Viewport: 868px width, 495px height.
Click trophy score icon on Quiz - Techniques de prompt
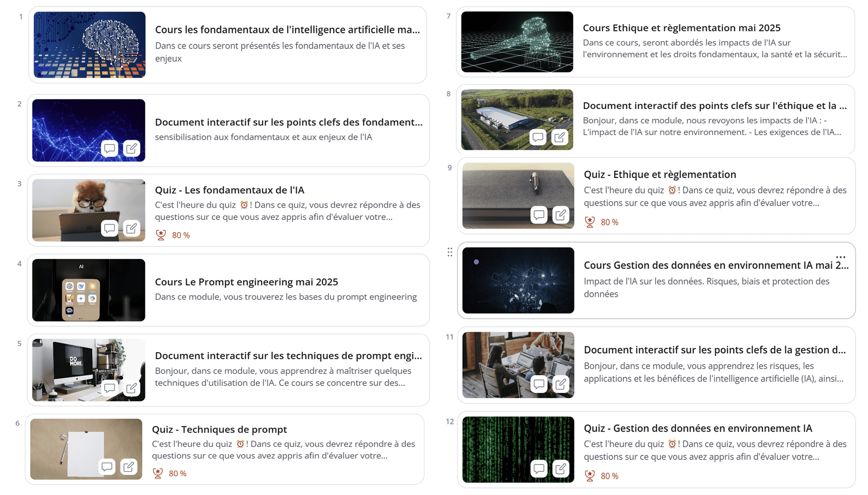158,473
